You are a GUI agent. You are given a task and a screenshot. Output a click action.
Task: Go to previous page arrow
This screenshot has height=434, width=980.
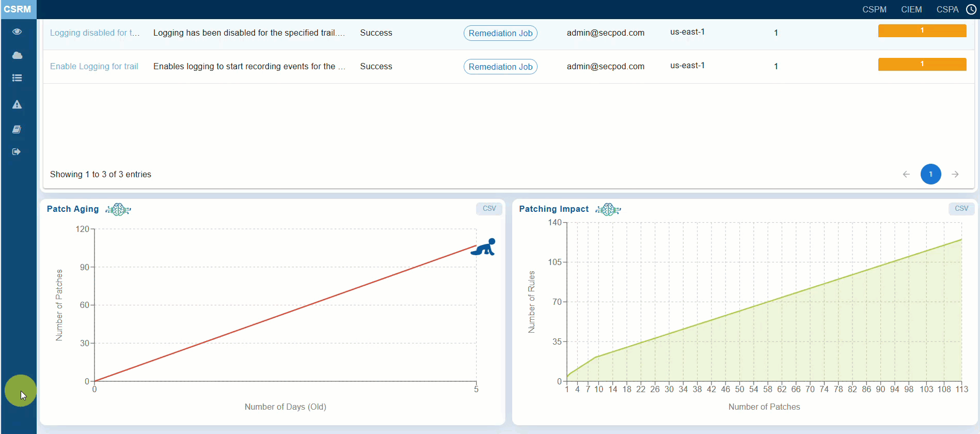point(906,174)
